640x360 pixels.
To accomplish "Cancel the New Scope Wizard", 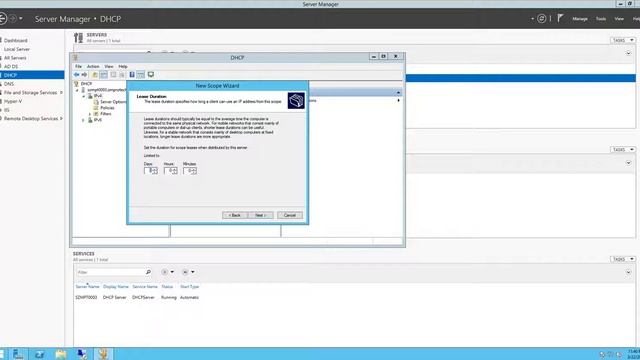I will point(290,215).
